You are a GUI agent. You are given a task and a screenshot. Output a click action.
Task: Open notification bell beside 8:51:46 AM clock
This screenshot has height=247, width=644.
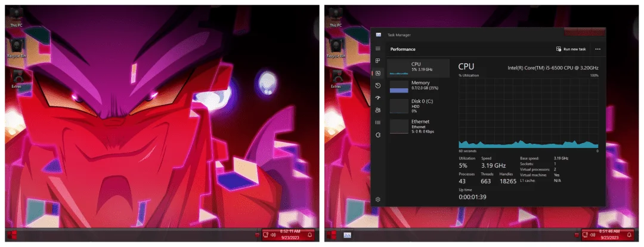(x=629, y=235)
